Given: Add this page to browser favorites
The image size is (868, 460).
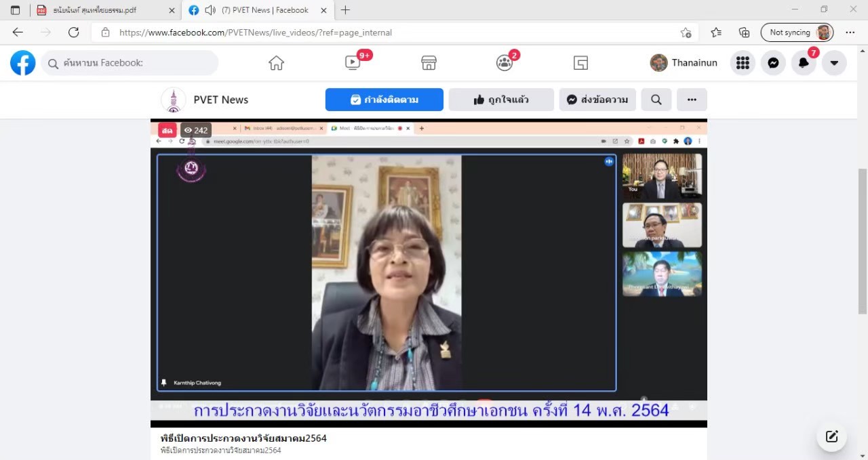Looking at the screenshot, I should click(686, 33).
